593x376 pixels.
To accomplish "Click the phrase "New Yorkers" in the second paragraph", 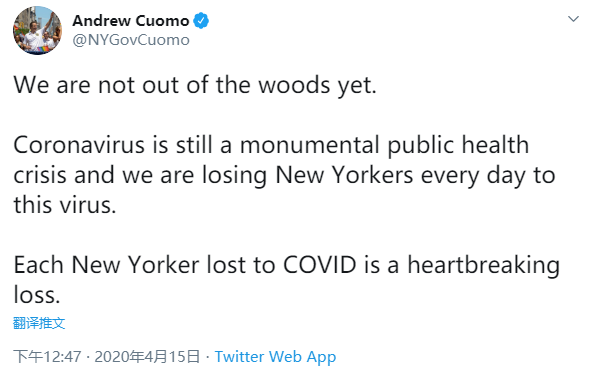I will pos(344,175).
